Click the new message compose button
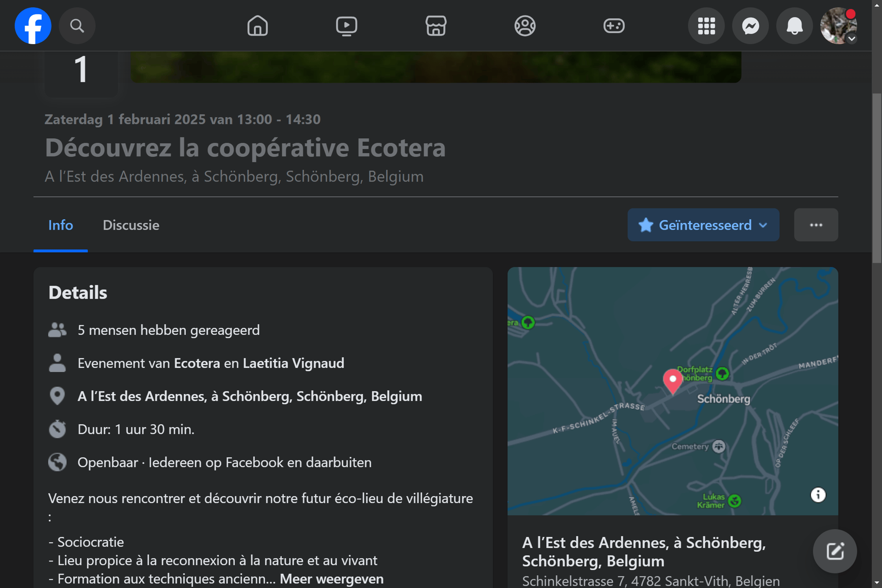The height and width of the screenshot is (588, 882). tap(835, 551)
